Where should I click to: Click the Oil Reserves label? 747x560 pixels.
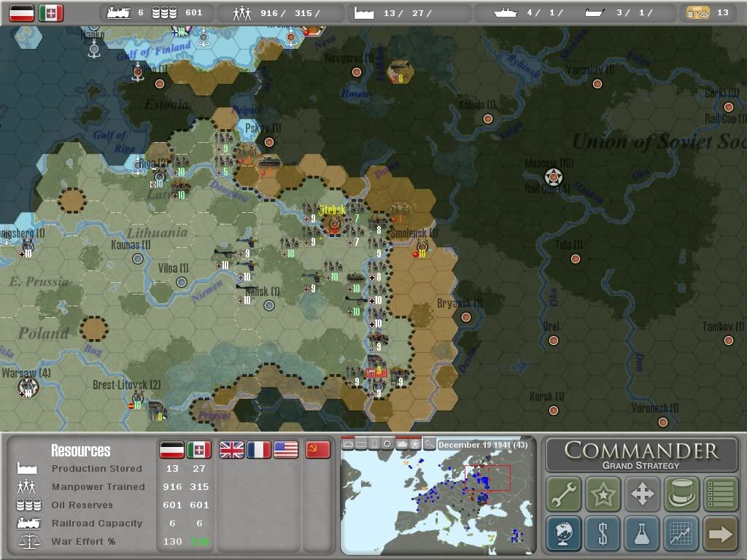coord(82,505)
